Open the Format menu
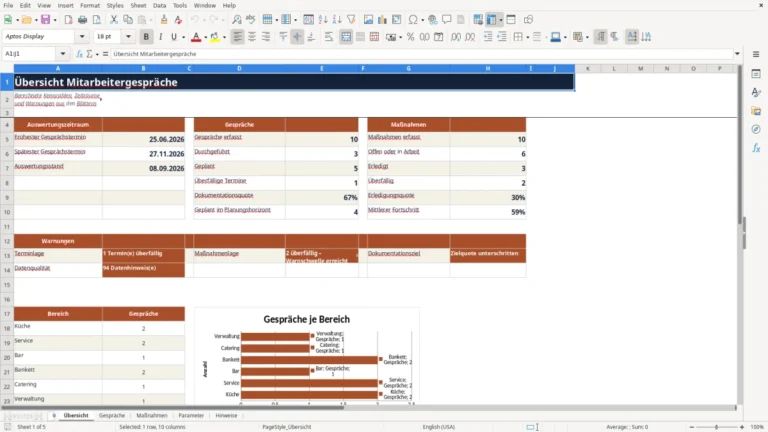 [x=90, y=5]
